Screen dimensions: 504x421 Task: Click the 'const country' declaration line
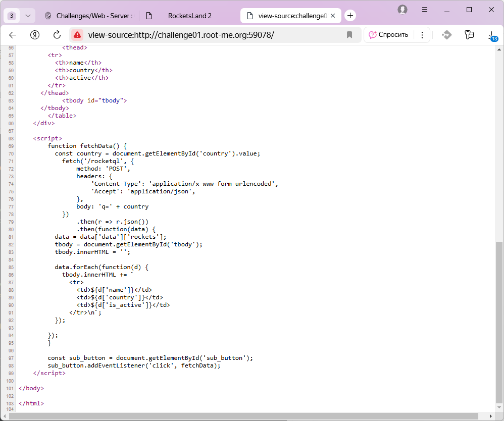coord(158,153)
